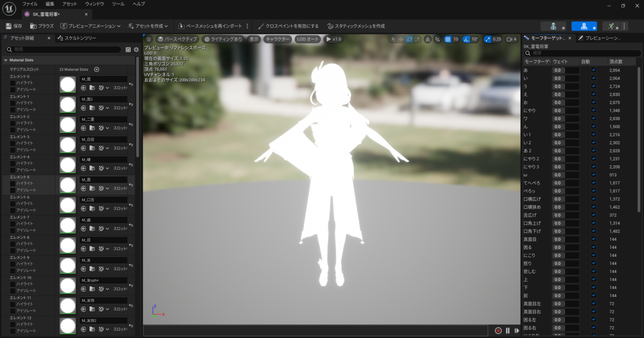The height and width of the screenshot is (338, 644).
Task: Enable ハイライト checkbox for エレメント 2
Action: coord(13,123)
